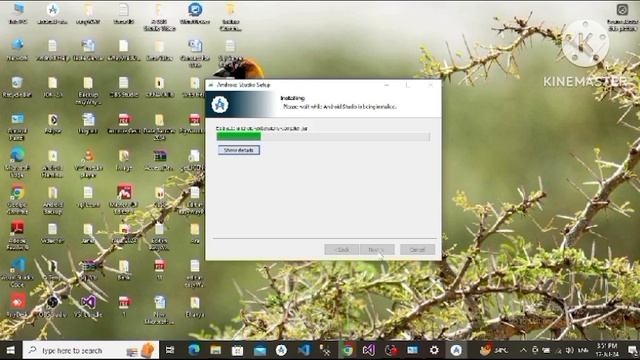
Task: Open the VLC media player desktop shortcut
Action: 88,163
